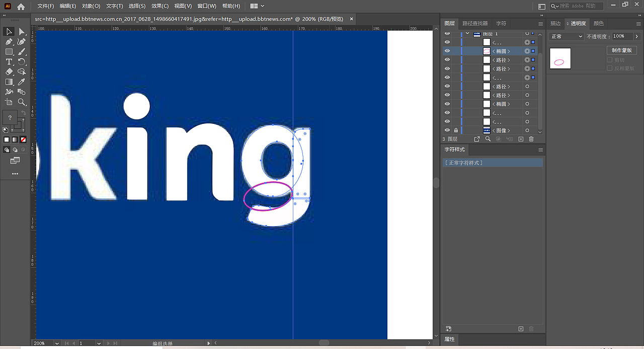Screen dimensions: 644x349
Task: Select the Rectangle tool
Action: pos(9,52)
